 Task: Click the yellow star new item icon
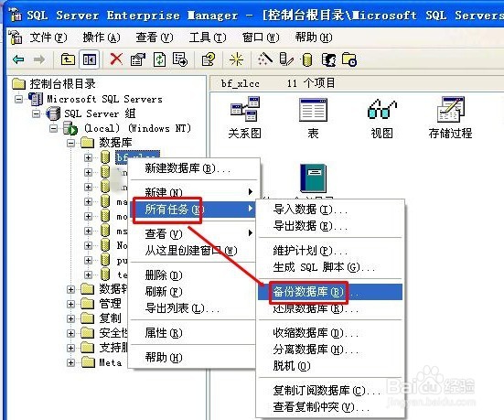pos(236,59)
